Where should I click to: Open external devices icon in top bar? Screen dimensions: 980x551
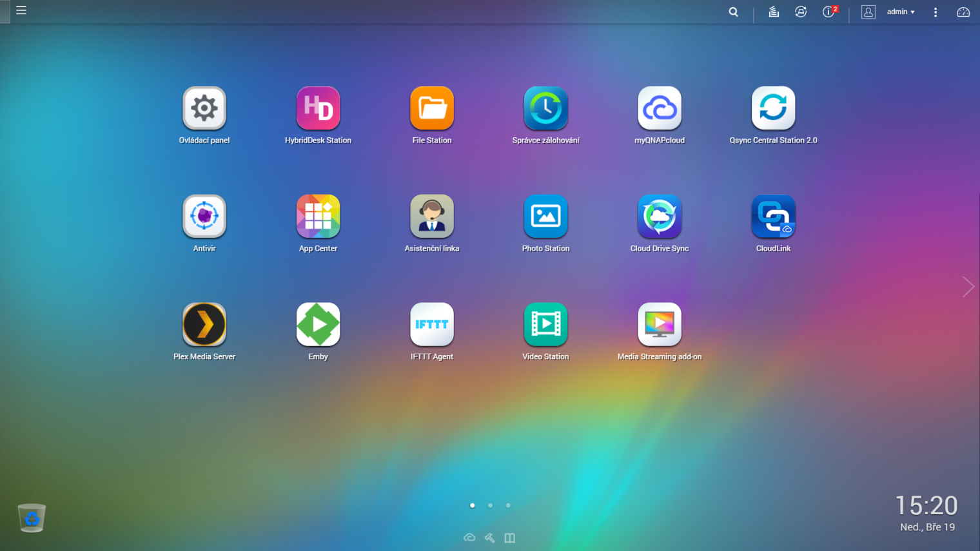(x=801, y=12)
